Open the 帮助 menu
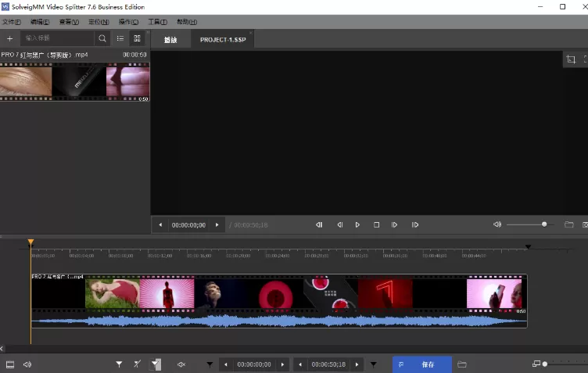Viewport: 588px width, 373px height. tap(187, 22)
